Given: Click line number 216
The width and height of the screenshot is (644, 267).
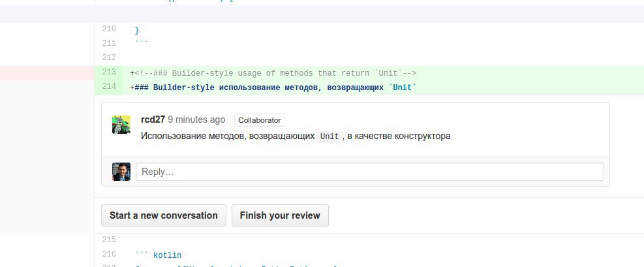Looking at the screenshot, I should click(x=109, y=254).
